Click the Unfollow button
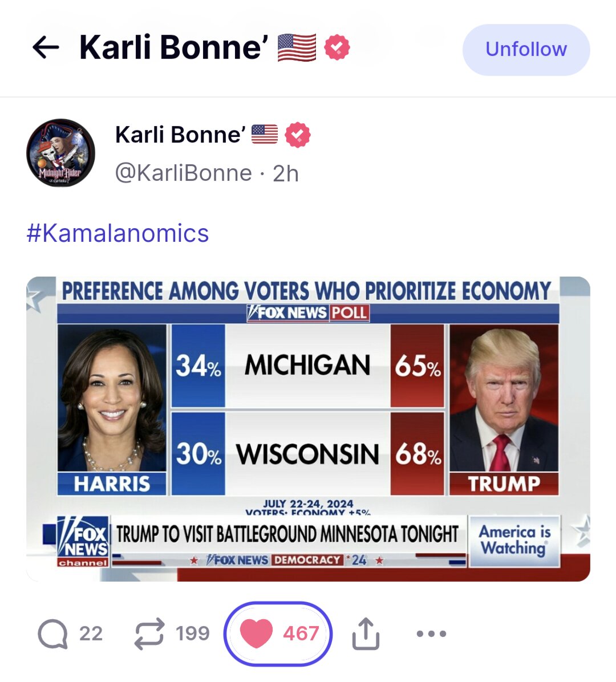This screenshot has height=682, width=616. pyautogui.click(x=525, y=49)
